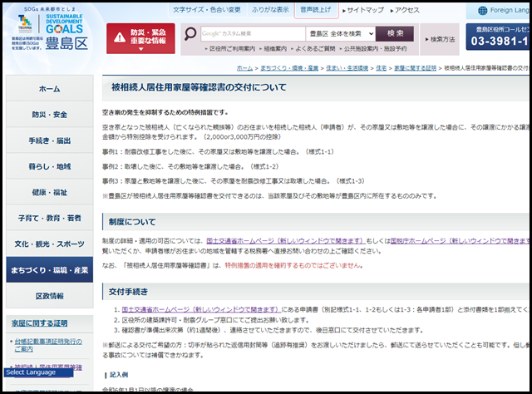Viewport: 532px width, 394px height.
Task: Open 国土交通省ホームページ link in 交付手続き list
Action: click(201, 309)
